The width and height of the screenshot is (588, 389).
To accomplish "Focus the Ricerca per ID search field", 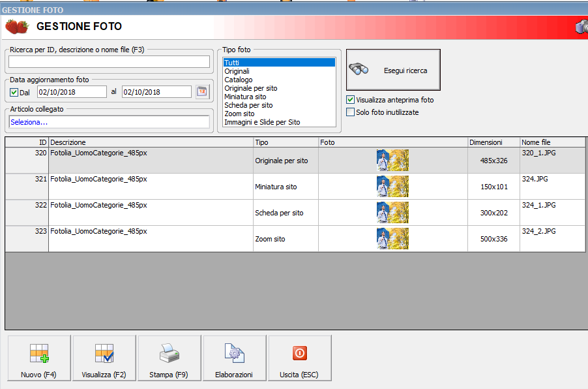I will pos(109,61).
